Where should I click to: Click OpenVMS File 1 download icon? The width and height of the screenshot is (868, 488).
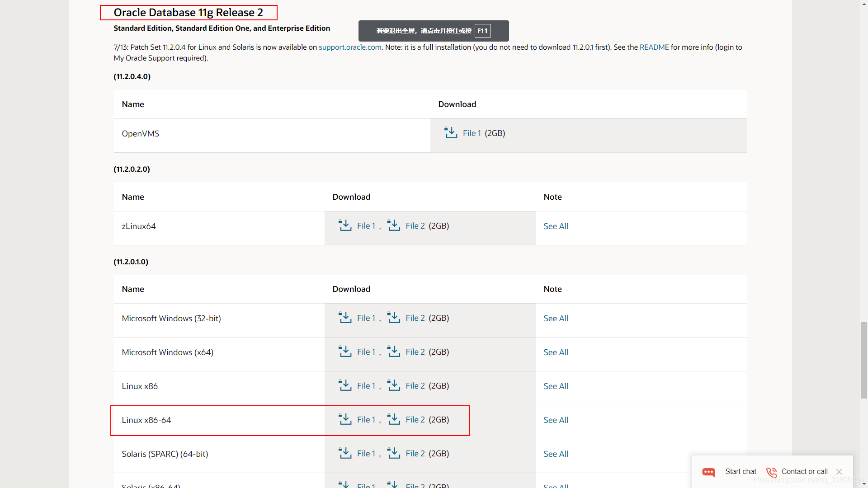point(451,132)
